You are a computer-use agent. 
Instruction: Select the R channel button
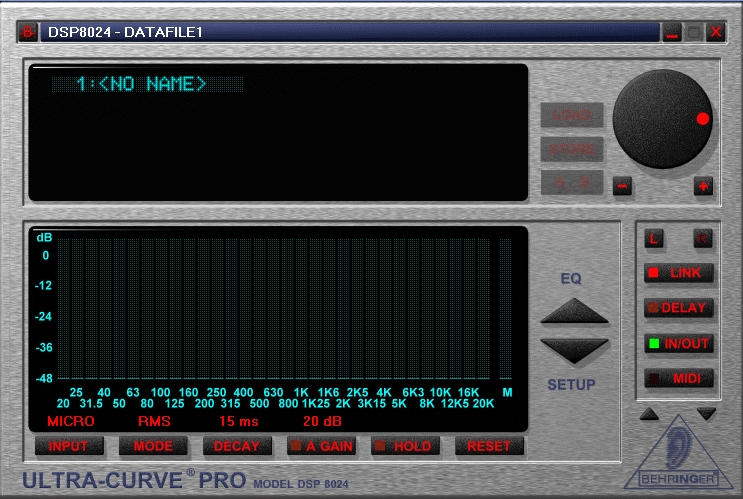pyautogui.click(x=703, y=238)
